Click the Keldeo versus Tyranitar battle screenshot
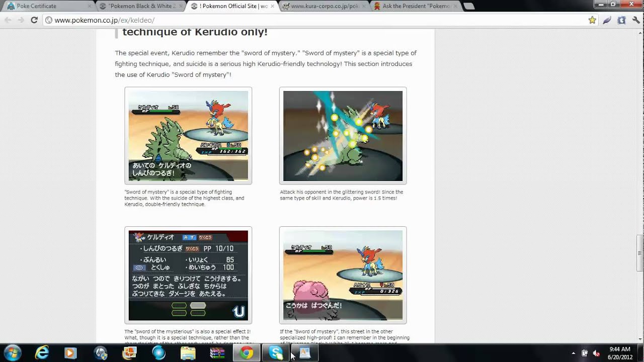 188,136
